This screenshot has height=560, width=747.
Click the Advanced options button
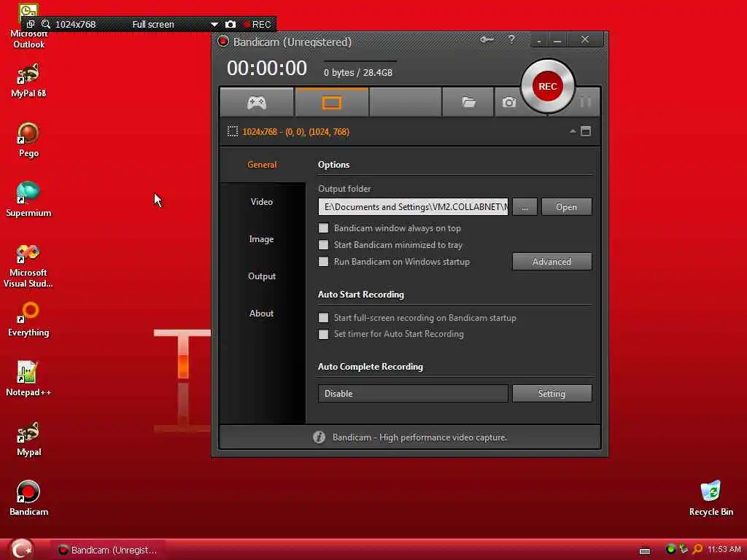pyautogui.click(x=551, y=262)
